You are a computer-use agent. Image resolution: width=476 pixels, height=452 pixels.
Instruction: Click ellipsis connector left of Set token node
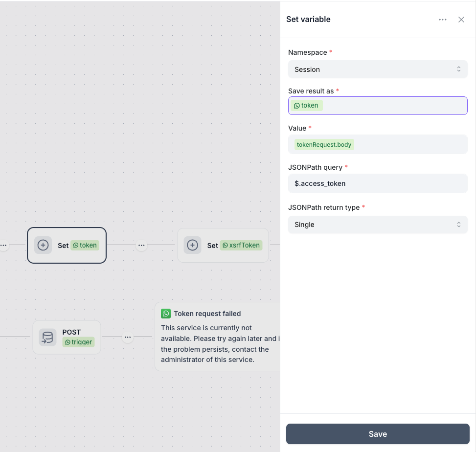(3, 245)
